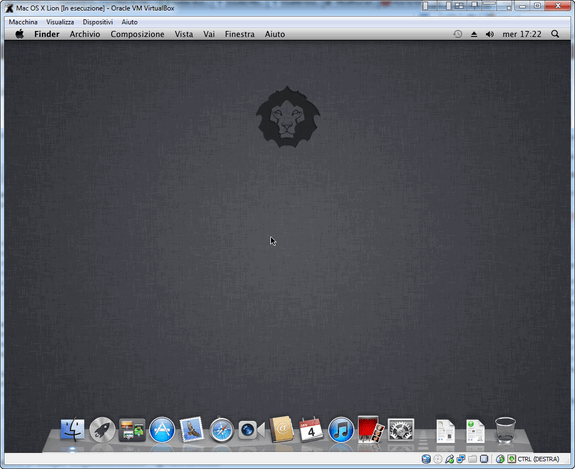The width and height of the screenshot is (575, 469).
Task: Open the App Store dock icon
Action: [162, 430]
